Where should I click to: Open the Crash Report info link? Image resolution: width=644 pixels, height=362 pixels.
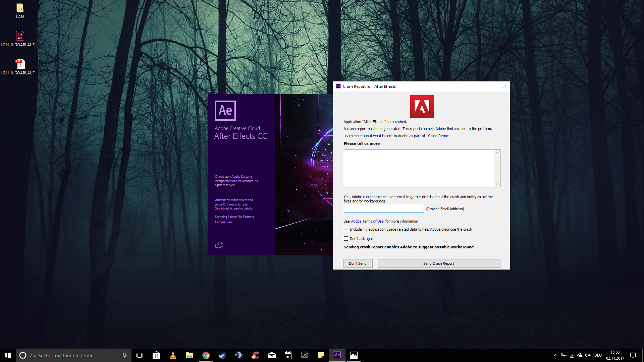coord(439,136)
